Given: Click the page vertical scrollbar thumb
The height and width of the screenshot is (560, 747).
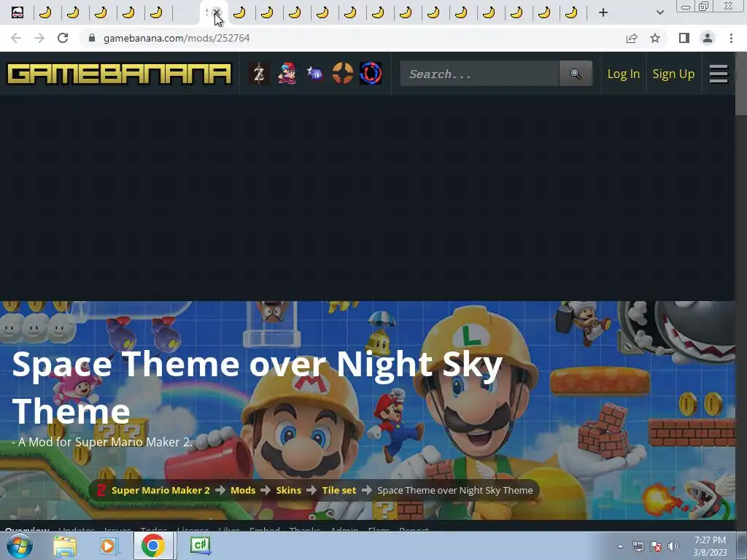Looking at the screenshot, I should [741, 83].
